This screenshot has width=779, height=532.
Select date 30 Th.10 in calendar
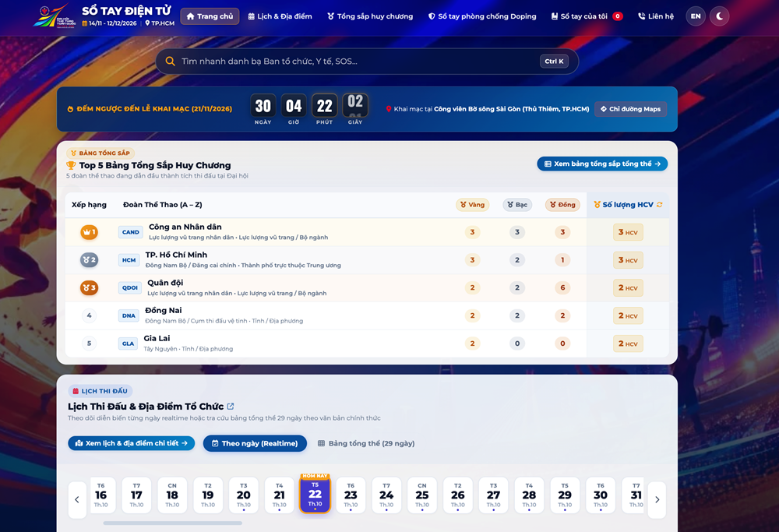pos(600,495)
